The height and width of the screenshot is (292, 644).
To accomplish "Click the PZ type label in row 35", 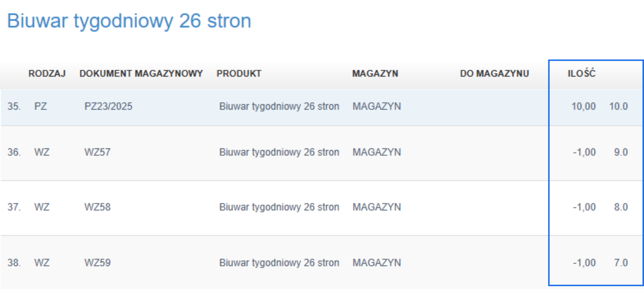I will click(x=41, y=106).
